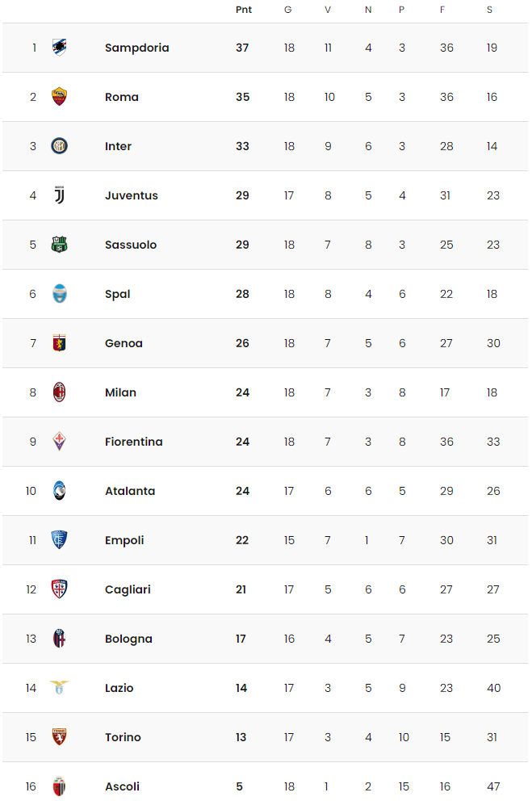The width and height of the screenshot is (532, 805).
Task: Select the G column header
Action: pyautogui.click(x=288, y=10)
